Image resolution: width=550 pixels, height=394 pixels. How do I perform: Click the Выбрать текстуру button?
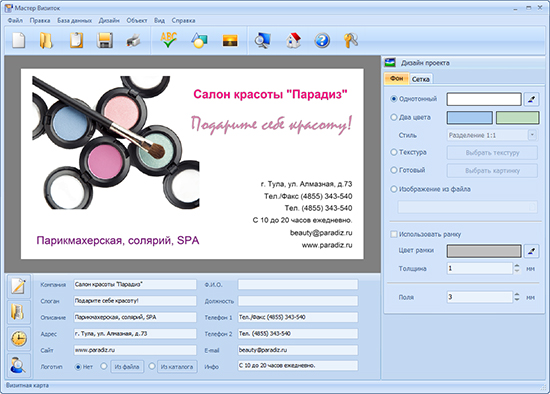tap(492, 153)
